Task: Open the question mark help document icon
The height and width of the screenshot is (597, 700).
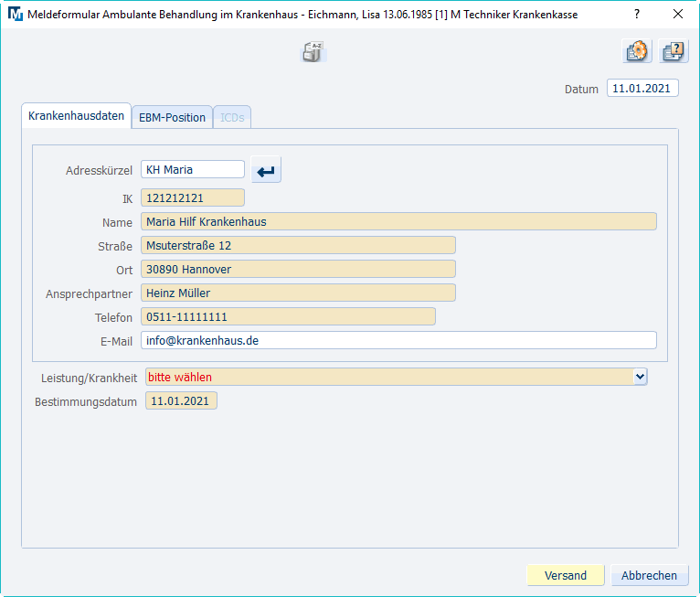Action: click(x=674, y=52)
